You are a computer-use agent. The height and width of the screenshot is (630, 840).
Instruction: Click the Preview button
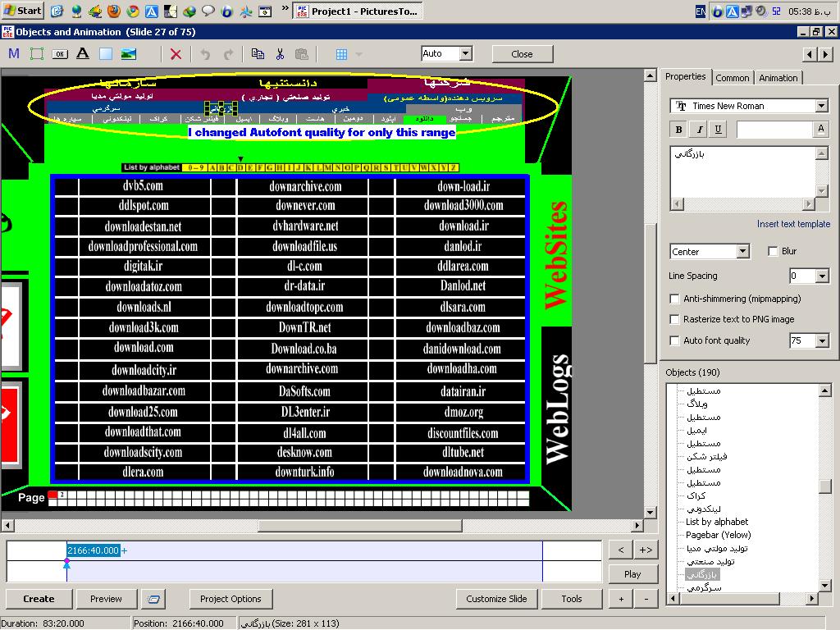(x=106, y=599)
